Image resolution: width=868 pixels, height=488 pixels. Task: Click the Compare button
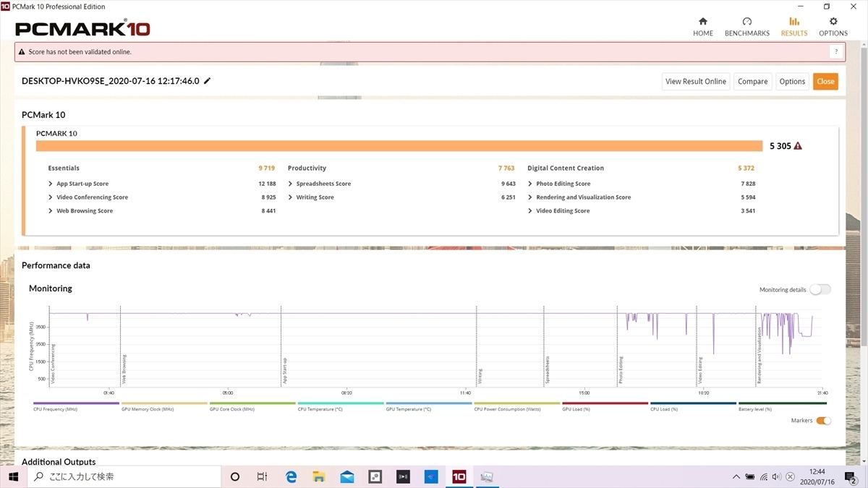(x=753, y=82)
